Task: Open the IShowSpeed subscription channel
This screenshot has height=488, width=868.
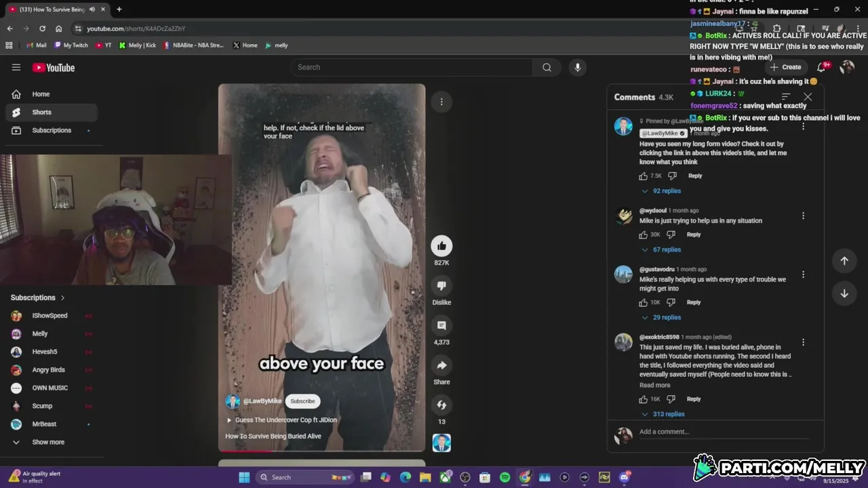Action: 52,316
